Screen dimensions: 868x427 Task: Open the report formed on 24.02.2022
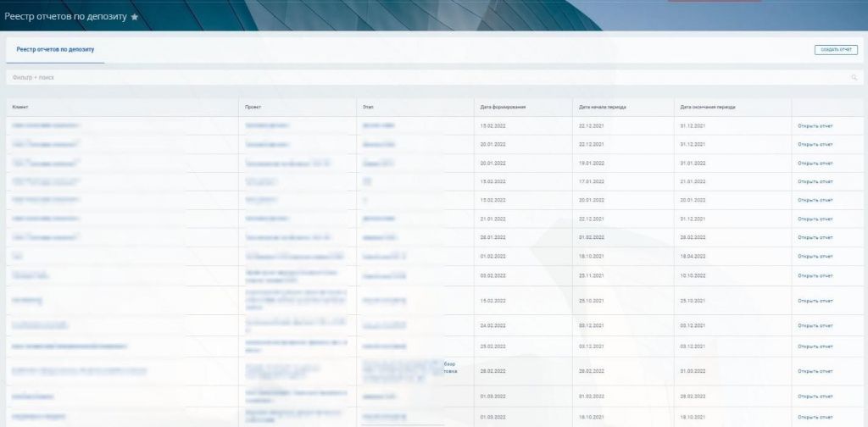(815, 325)
